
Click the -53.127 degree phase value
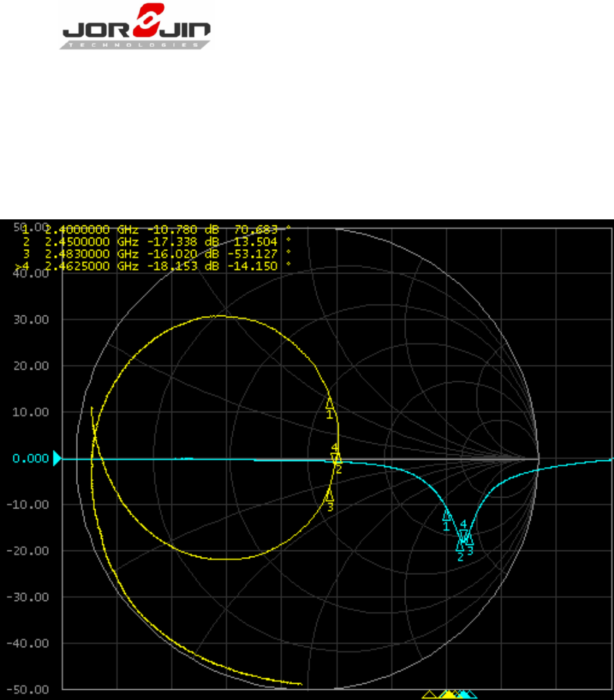[x=253, y=254]
